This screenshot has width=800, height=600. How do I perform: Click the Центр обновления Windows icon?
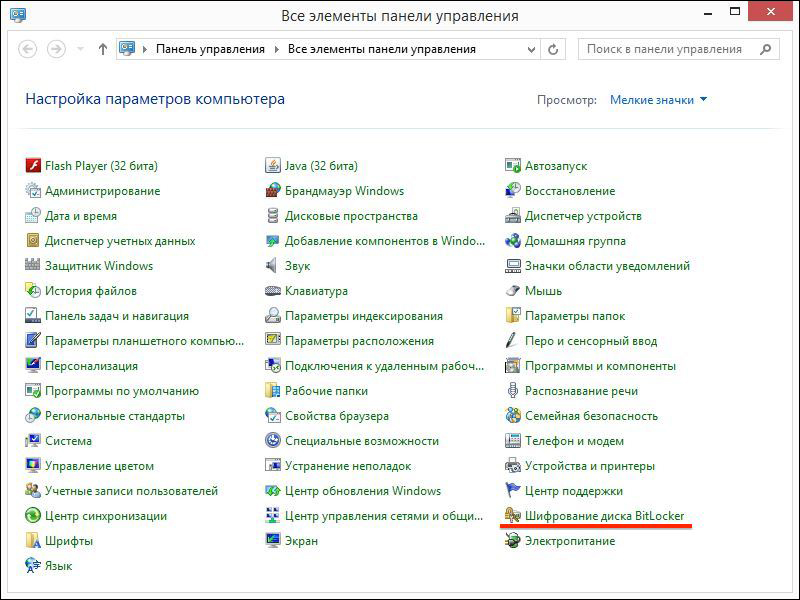(x=273, y=490)
